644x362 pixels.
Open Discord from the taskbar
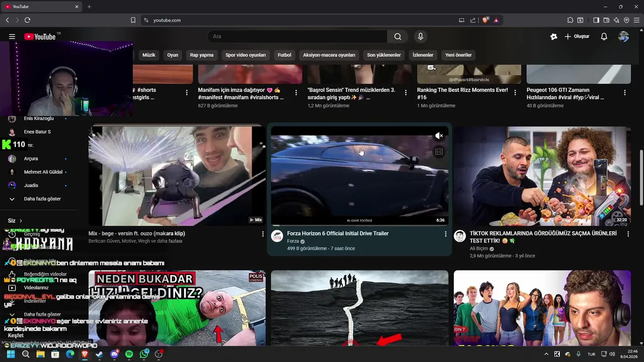[114, 354]
